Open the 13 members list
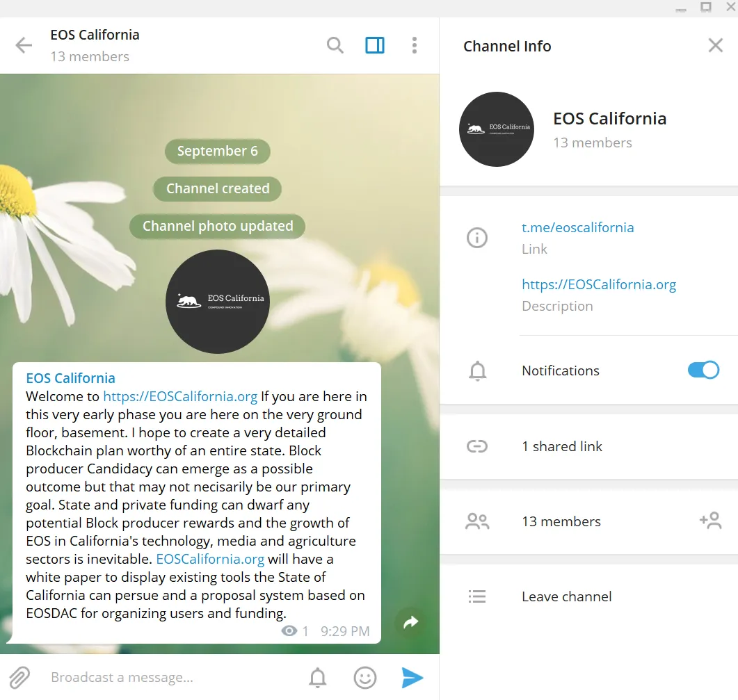738x700 pixels. (x=561, y=521)
